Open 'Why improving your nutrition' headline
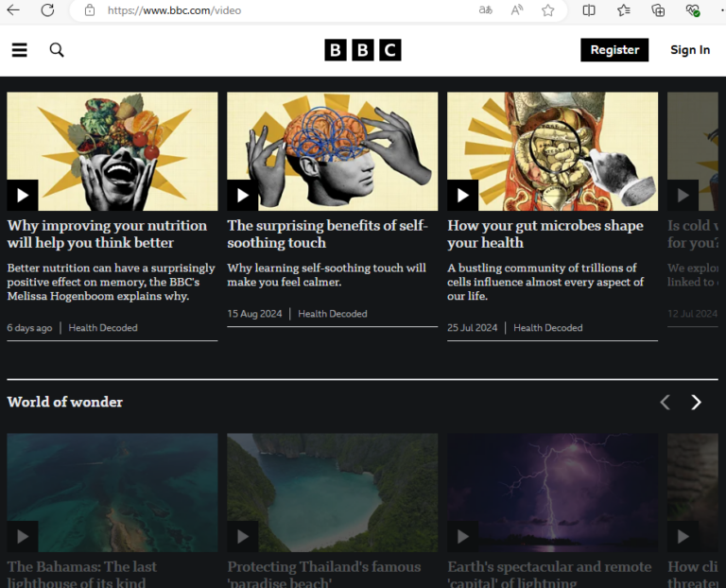Screen dimensions: 726x588 click(x=107, y=233)
